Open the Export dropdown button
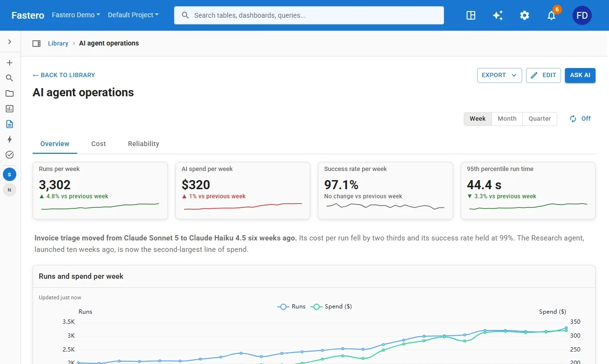 pos(499,75)
